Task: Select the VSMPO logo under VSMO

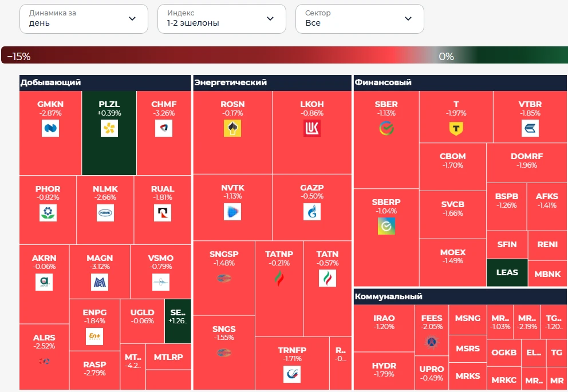Action: (x=161, y=282)
